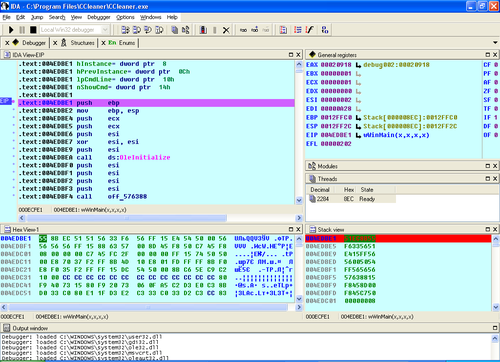Click the rightmost blue toolbar icon
This screenshot has height=362, width=500.
click(x=325, y=30)
